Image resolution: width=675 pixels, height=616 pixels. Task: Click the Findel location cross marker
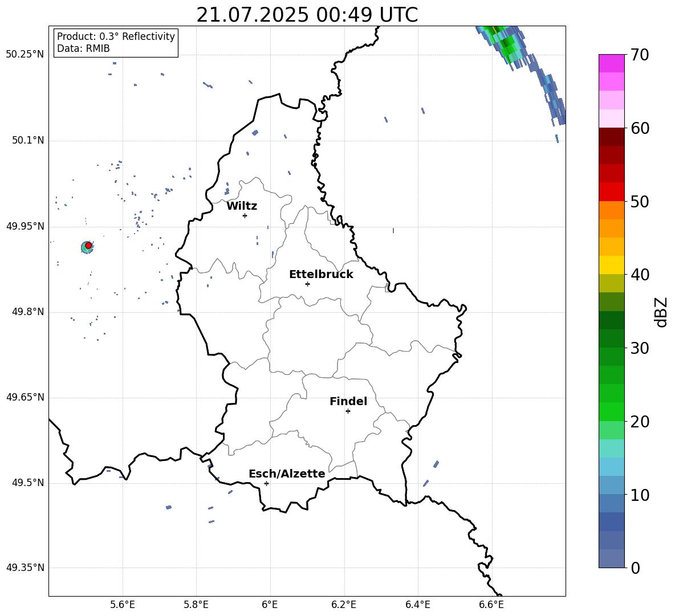[348, 411]
